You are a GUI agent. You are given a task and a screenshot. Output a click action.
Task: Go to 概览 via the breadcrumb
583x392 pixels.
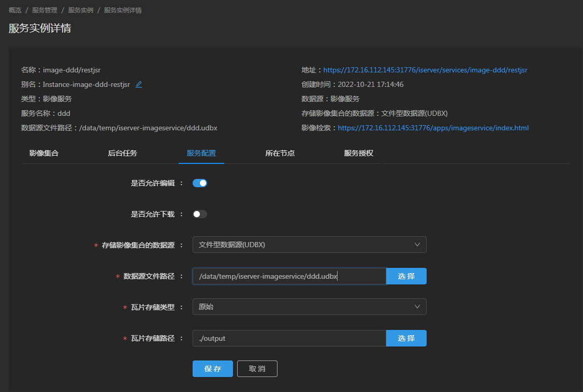tap(13, 9)
